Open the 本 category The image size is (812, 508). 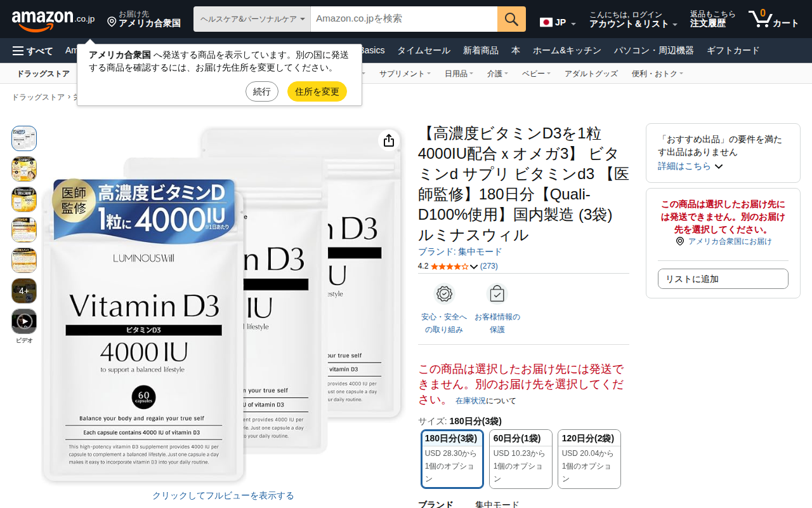(x=516, y=51)
